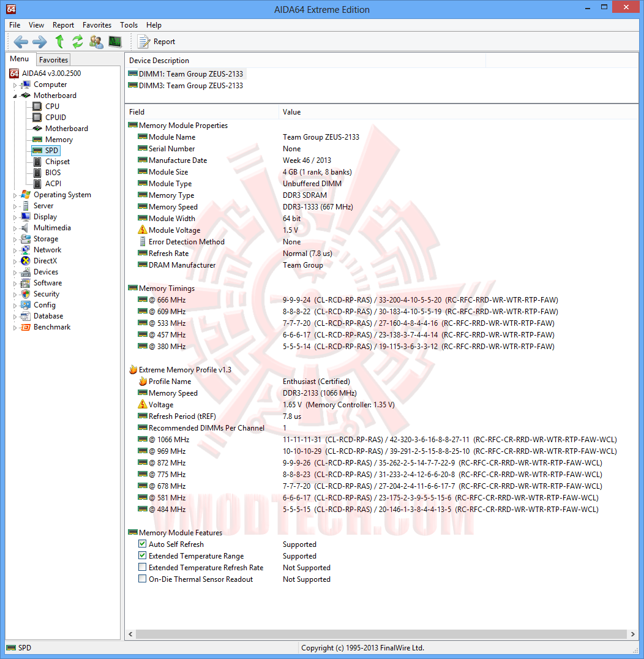Click the Security shield icon

(26, 294)
